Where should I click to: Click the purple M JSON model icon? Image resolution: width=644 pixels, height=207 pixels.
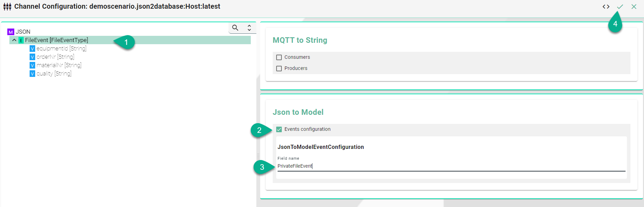pyautogui.click(x=11, y=32)
